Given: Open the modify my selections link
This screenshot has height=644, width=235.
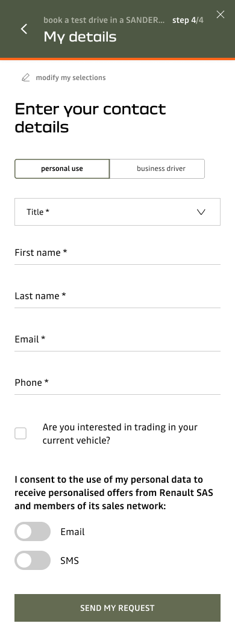Looking at the screenshot, I should (70, 78).
